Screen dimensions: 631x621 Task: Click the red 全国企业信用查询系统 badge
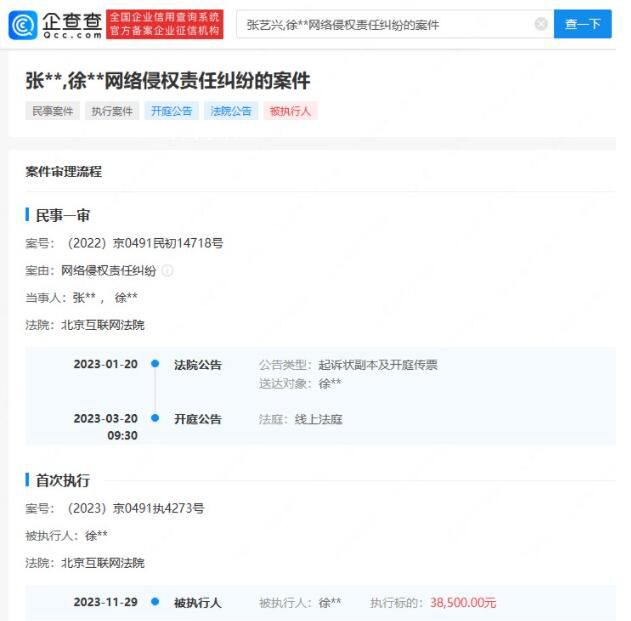164,24
